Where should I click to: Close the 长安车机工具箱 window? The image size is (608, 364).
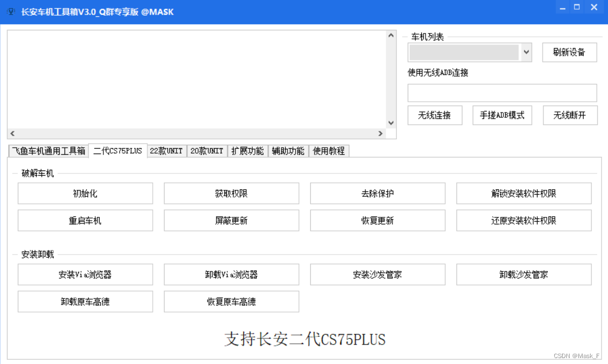click(x=594, y=8)
